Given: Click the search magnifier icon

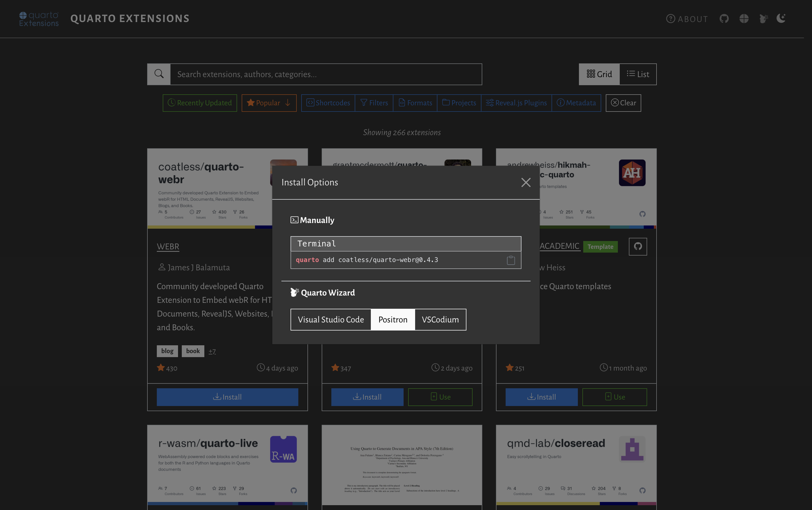Looking at the screenshot, I should 158,74.
